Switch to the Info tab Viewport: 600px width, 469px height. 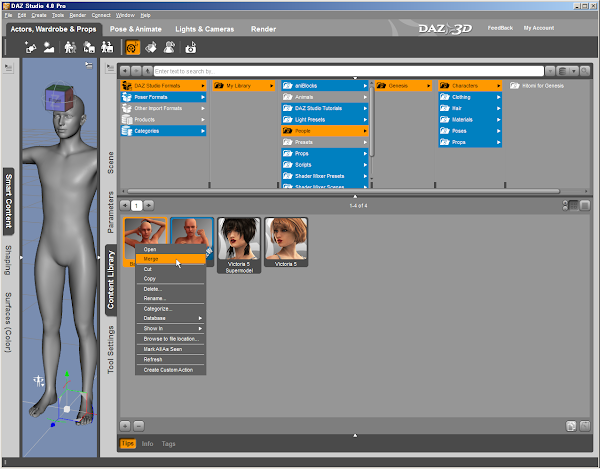point(147,444)
